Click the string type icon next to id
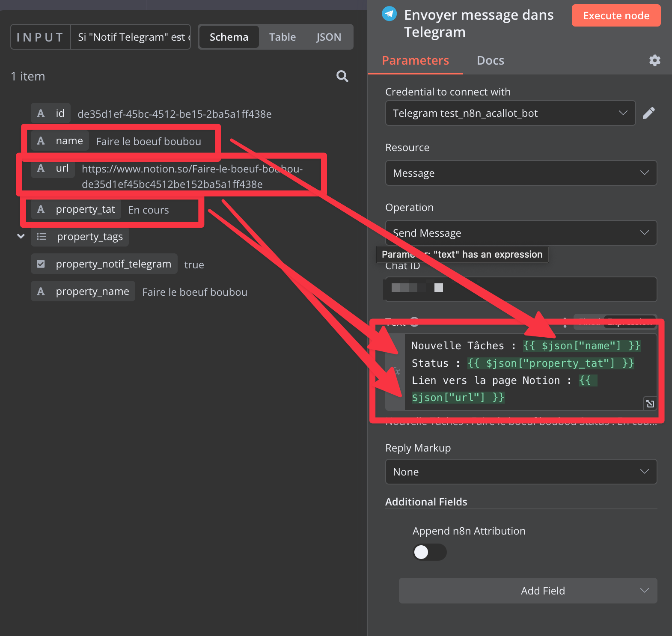This screenshot has width=672, height=636. pos(41,113)
